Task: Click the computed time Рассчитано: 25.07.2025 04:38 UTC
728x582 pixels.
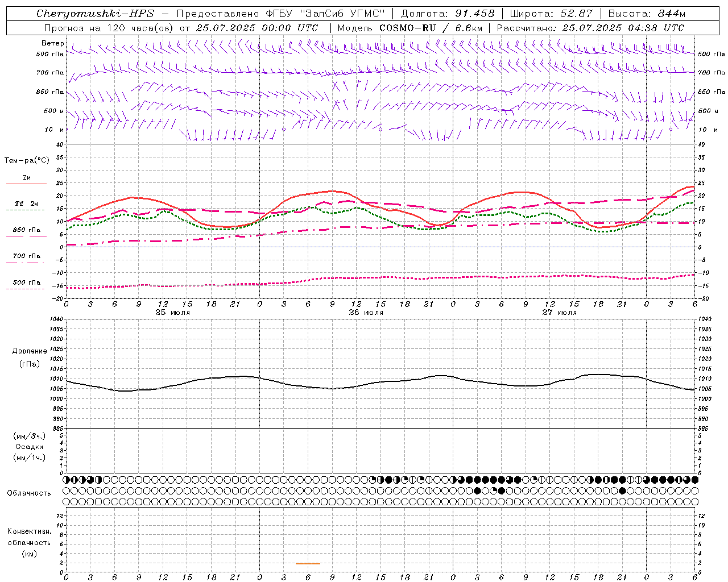Action: point(590,28)
